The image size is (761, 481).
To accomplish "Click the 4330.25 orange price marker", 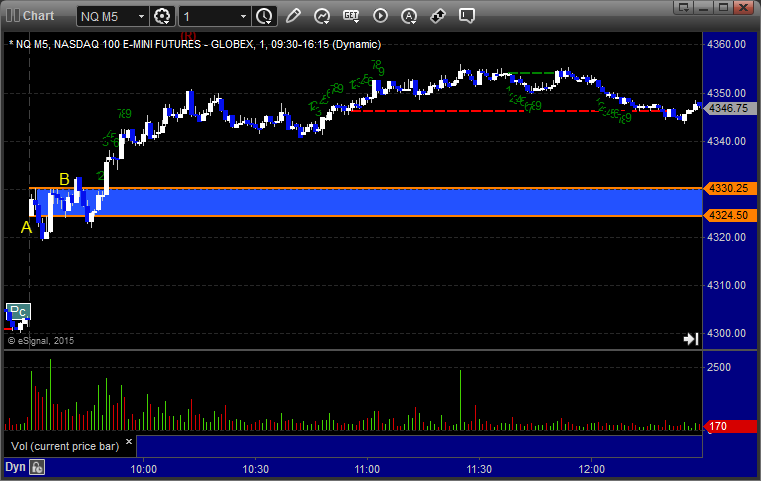I will [730, 188].
